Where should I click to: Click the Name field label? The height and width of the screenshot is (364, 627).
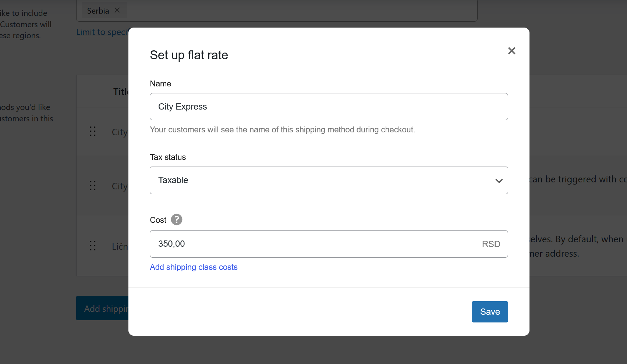160,84
